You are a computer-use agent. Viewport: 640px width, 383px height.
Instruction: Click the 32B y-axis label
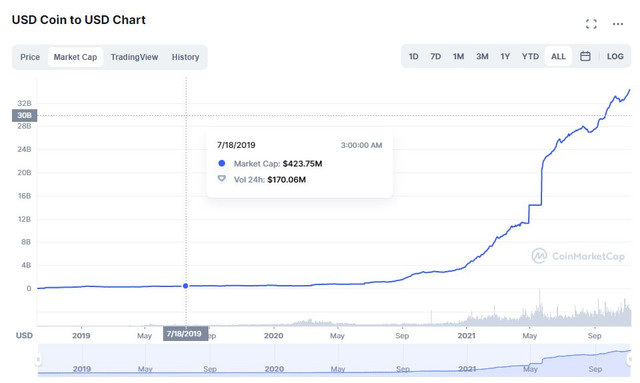tap(24, 103)
